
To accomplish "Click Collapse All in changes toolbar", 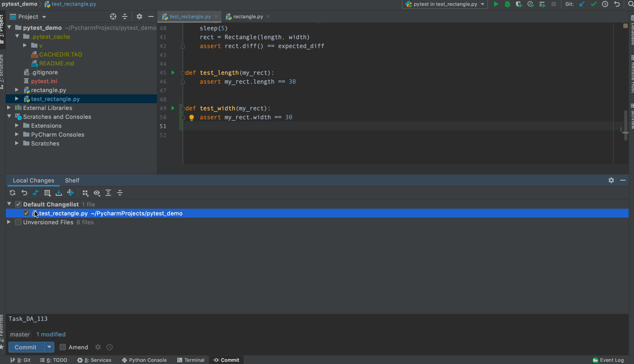I will pos(120,193).
